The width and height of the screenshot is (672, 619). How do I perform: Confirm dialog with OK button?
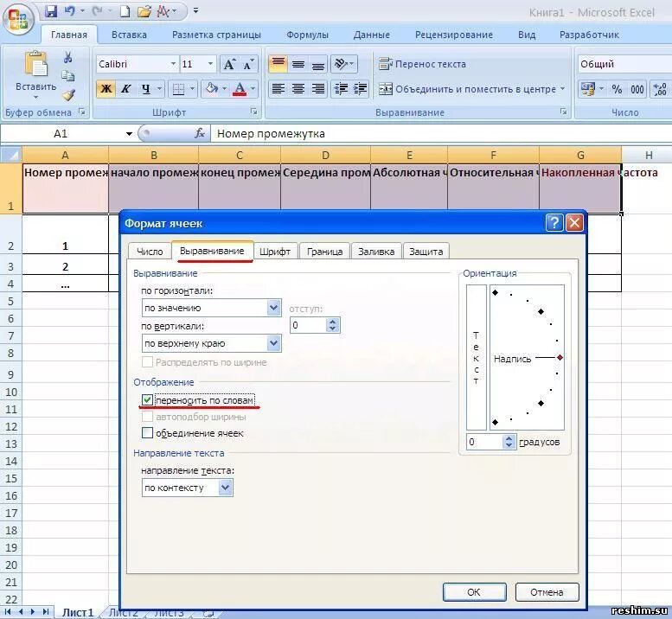click(x=474, y=592)
